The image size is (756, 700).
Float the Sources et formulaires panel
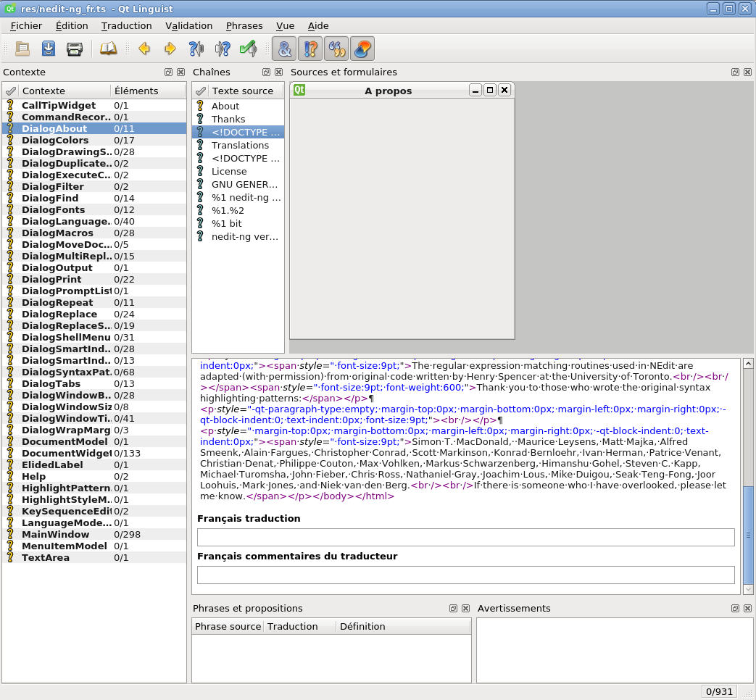tap(735, 72)
